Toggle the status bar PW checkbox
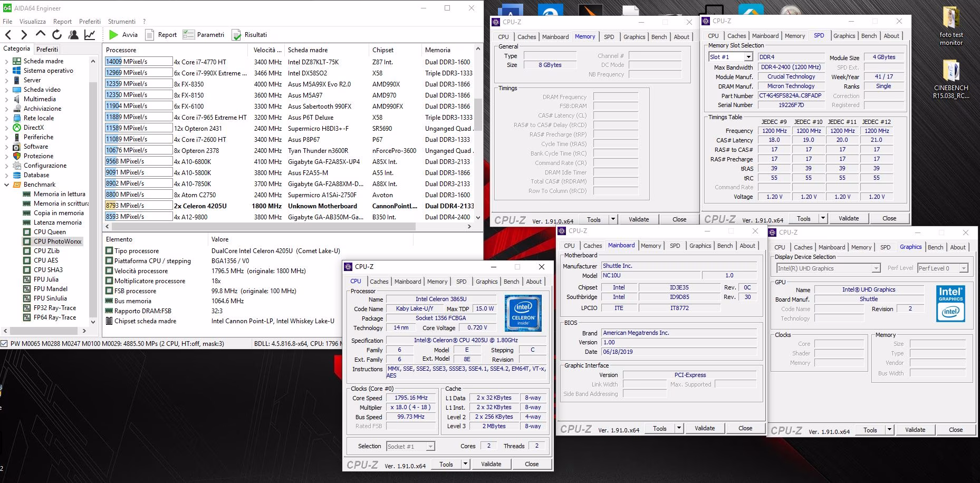The height and width of the screenshot is (483, 980). [x=4, y=344]
